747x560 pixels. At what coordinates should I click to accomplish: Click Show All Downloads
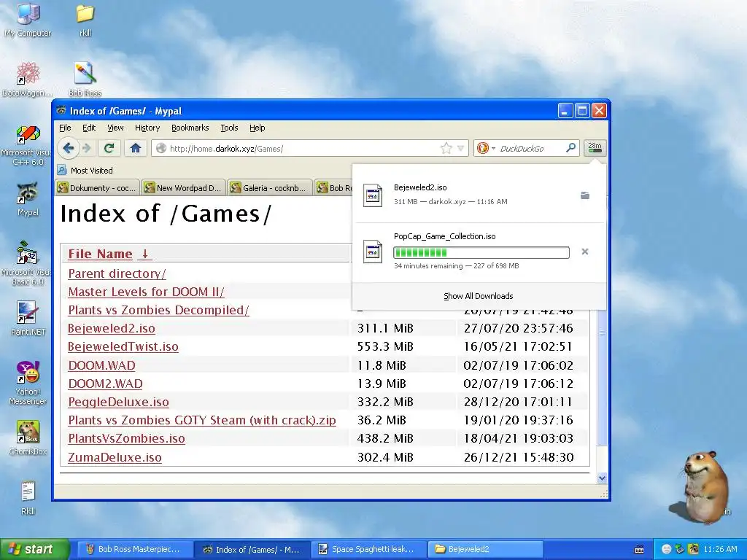tap(479, 296)
